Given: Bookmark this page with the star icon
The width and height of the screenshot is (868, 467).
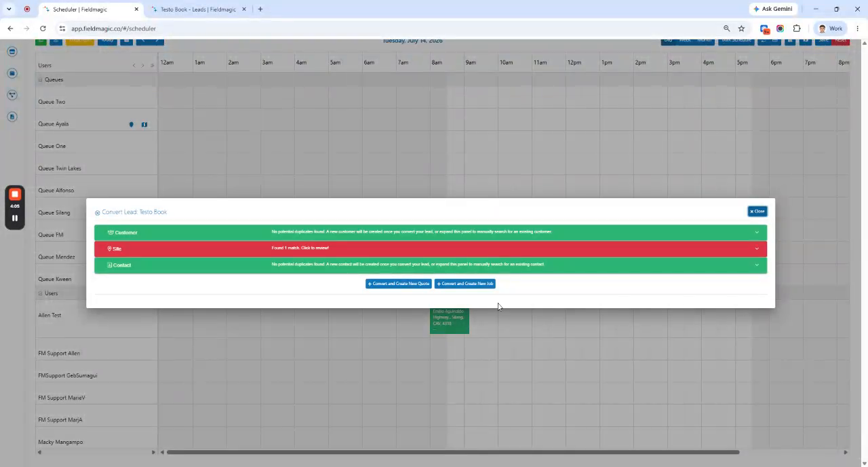Looking at the screenshot, I should 741,29.
